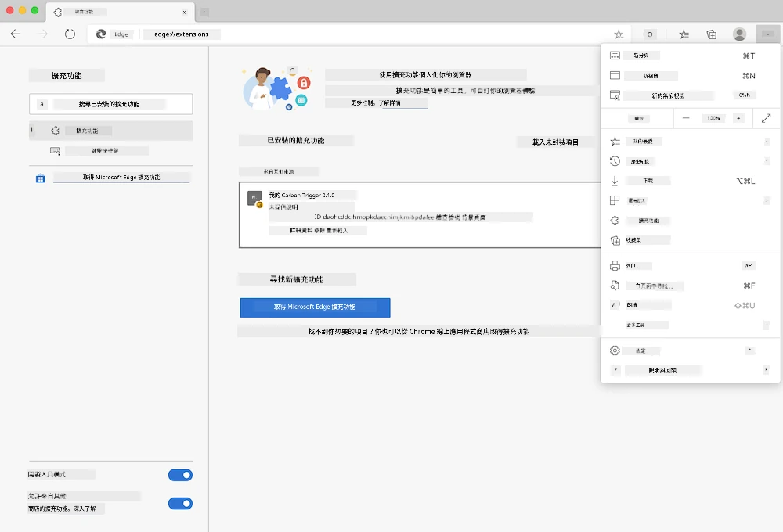Select the Help and feedback menu label
The height and width of the screenshot is (532, 783).
(x=662, y=370)
